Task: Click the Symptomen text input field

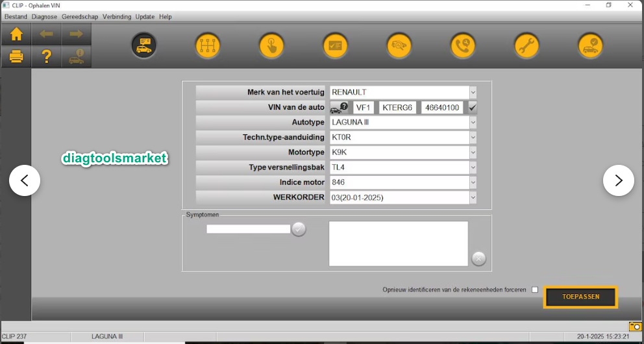Action: (x=249, y=229)
